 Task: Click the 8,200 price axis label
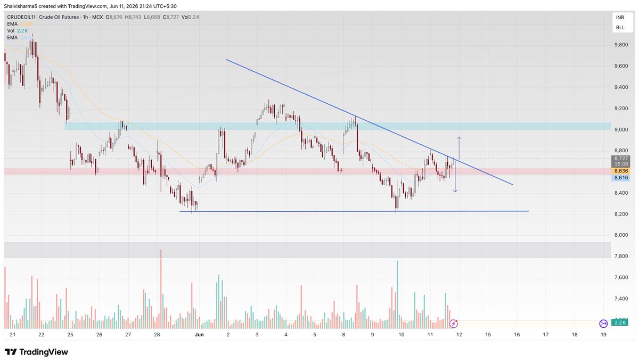tap(621, 214)
